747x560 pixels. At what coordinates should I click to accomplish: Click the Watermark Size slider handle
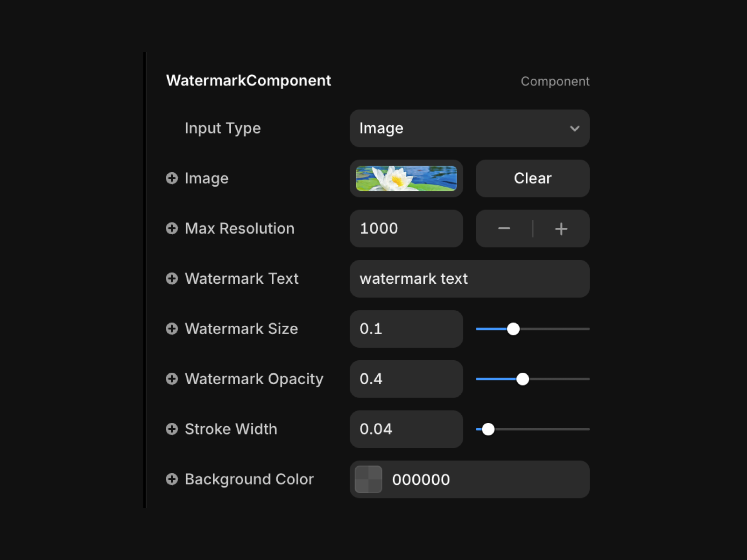click(513, 329)
